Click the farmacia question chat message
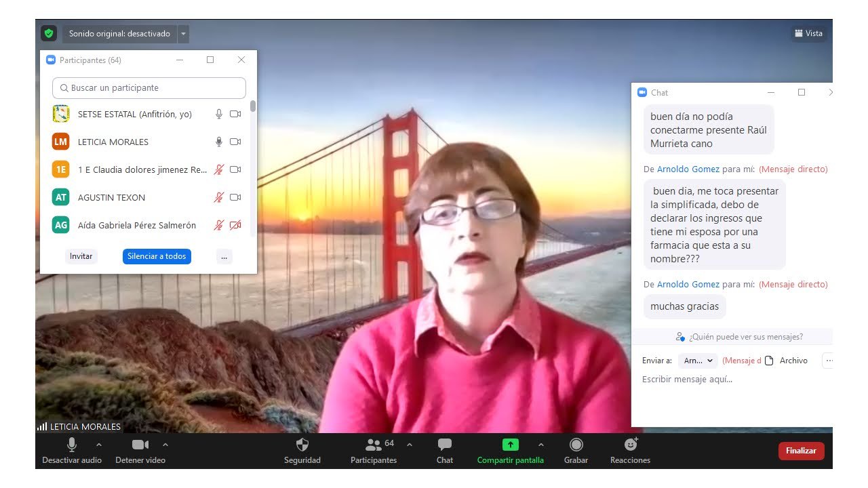 (715, 224)
